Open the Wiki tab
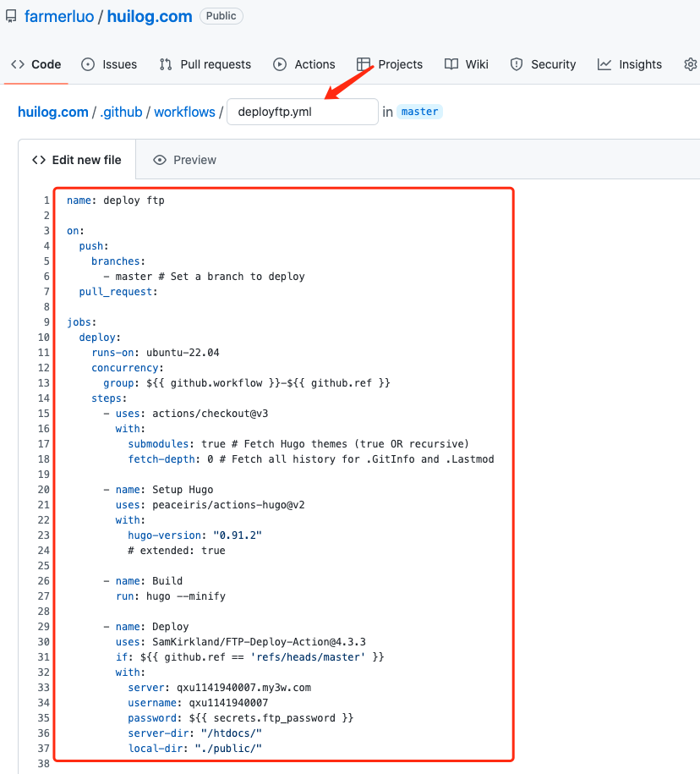700x774 pixels. [477, 64]
